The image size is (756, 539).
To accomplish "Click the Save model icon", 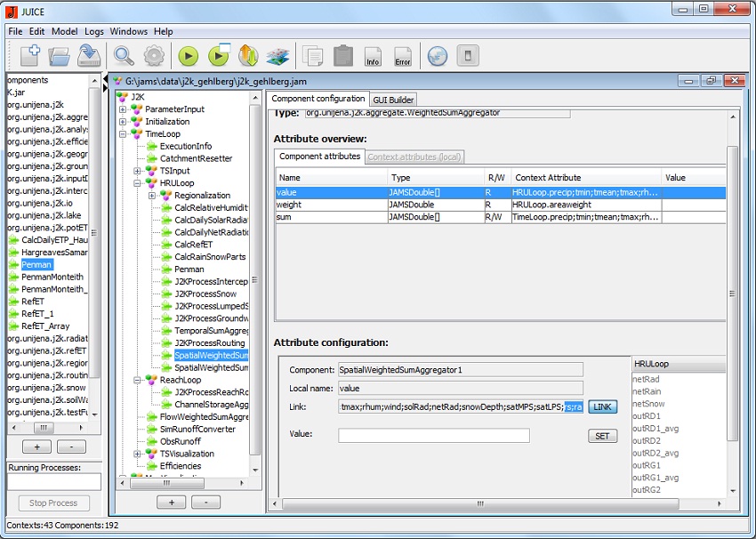I will click(x=88, y=56).
